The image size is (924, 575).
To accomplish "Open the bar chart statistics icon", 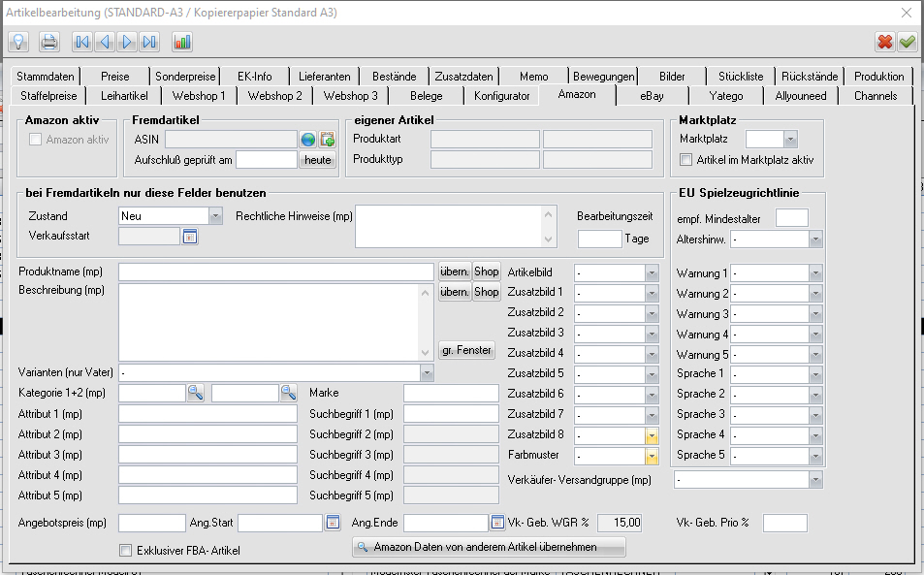I will pyautogui.click(x=182, y=42).
